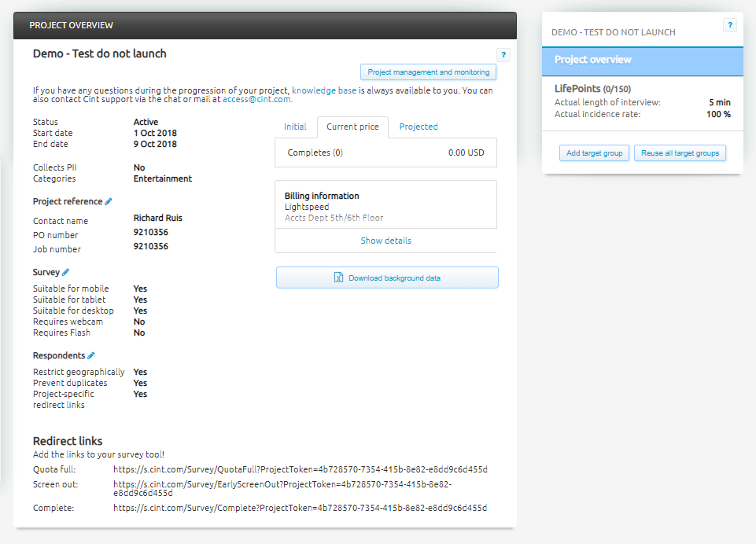Click the pencil icon next to Survey
Image resolution: width=756 pixels, height=544 pixels.
(x=66, y=272)
